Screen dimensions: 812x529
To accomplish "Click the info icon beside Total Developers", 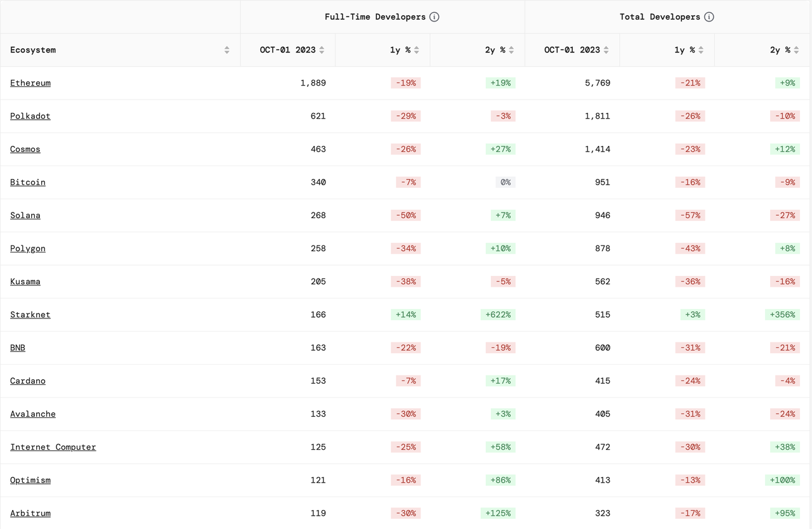I will click(709, 17).
